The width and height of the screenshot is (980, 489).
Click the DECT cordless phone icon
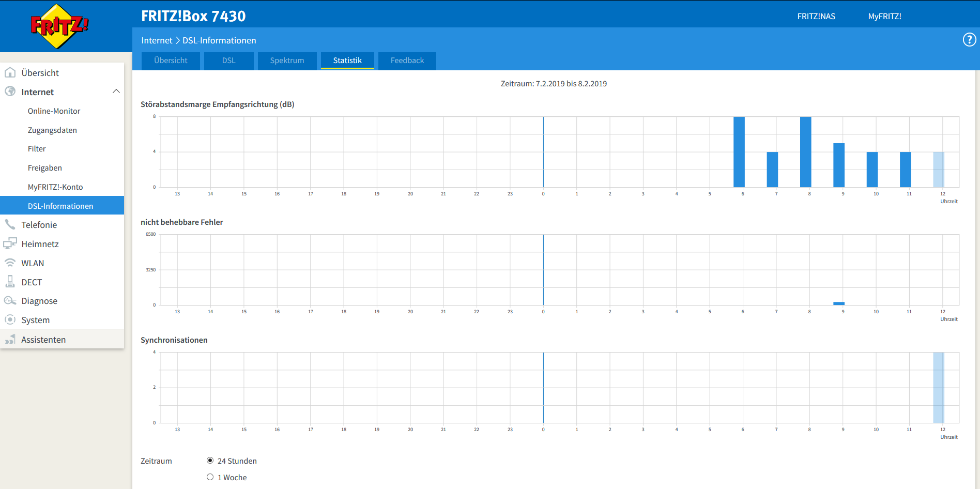point(10,282)
